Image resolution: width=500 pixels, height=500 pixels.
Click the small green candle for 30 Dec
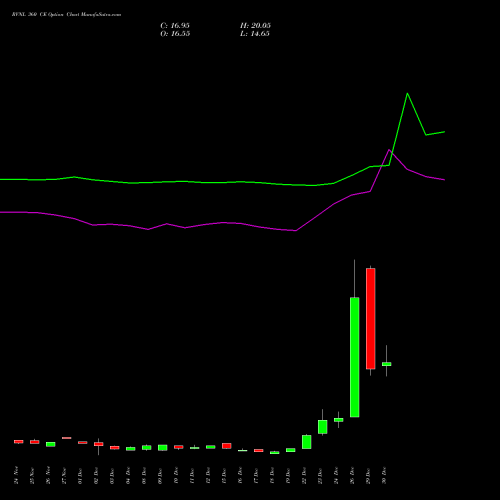tap(387, 364)
